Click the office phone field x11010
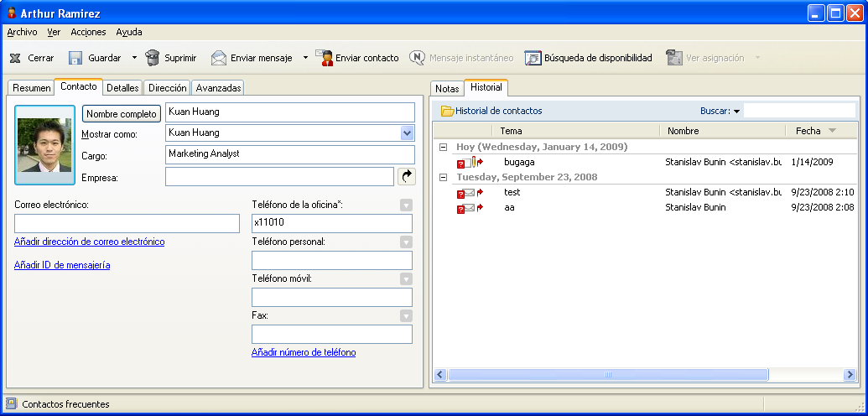This screenshot has height=416, width=868. click(332, 224)
